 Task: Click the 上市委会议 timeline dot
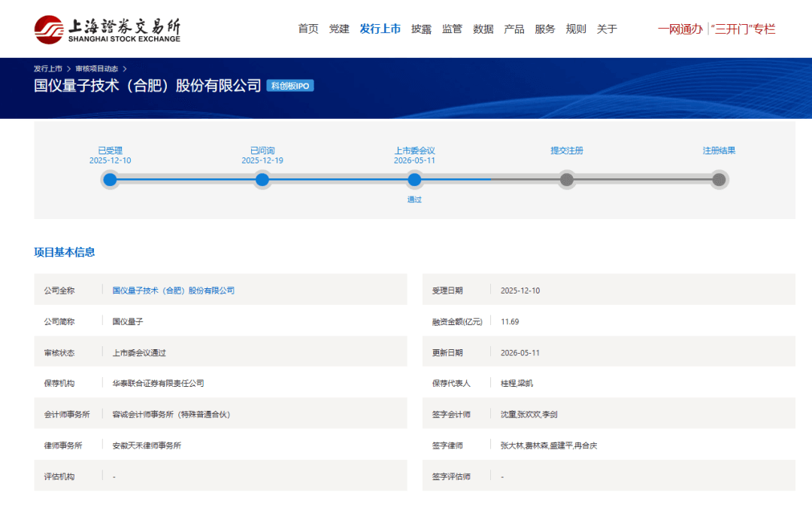point(414,180)
